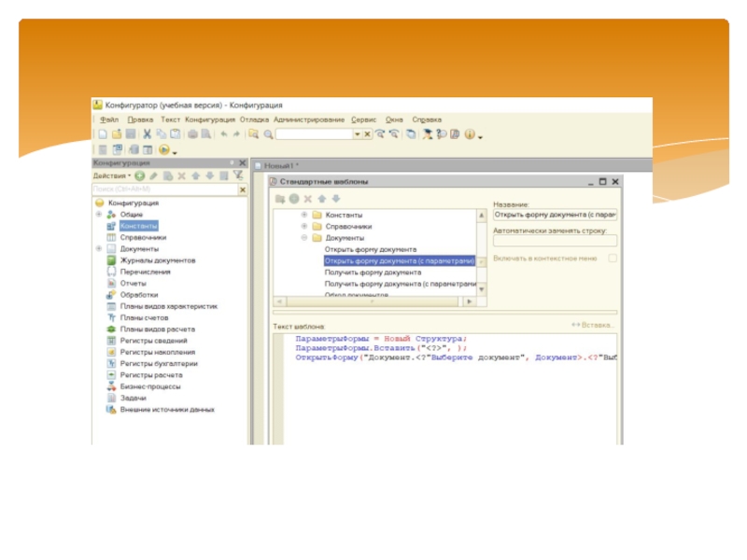Open the Отладка menu
Screen dimensions: 747x560
click(254, 119)
